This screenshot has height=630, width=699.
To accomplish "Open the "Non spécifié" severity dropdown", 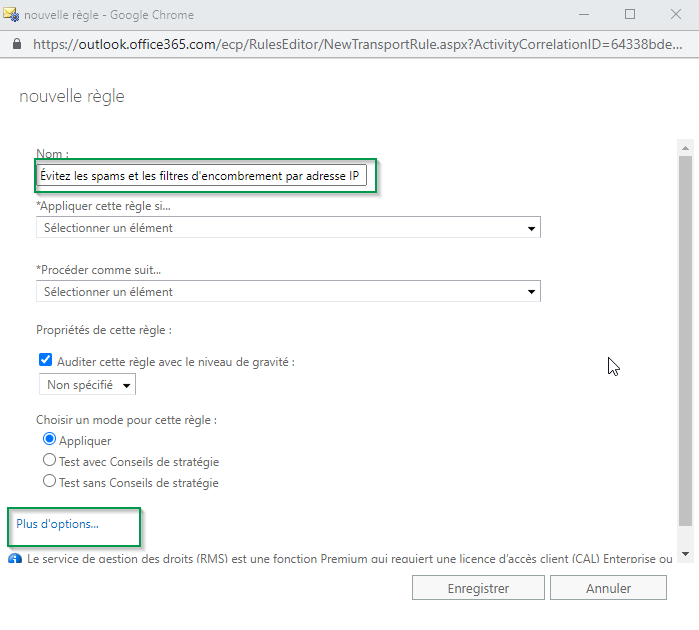I will tap(87, 385).
